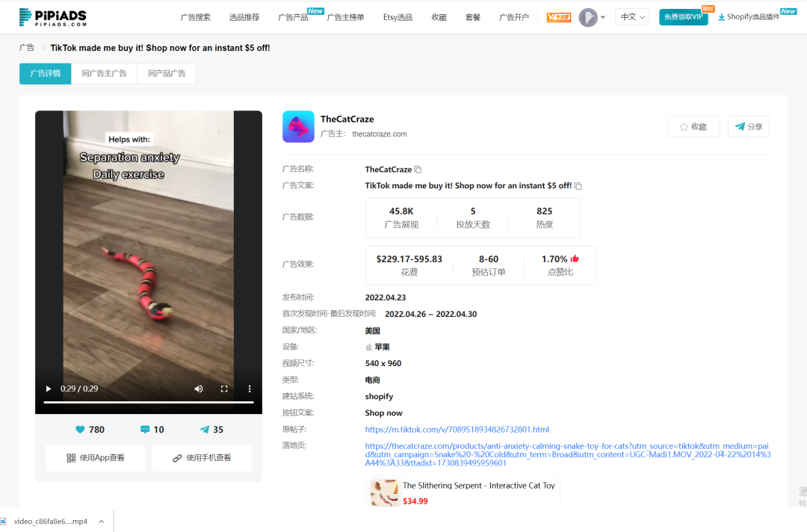This screenshot has width=807, height=532.
Task: Click the 45.8K 广告展现 stat
Action: pos(401,217)
